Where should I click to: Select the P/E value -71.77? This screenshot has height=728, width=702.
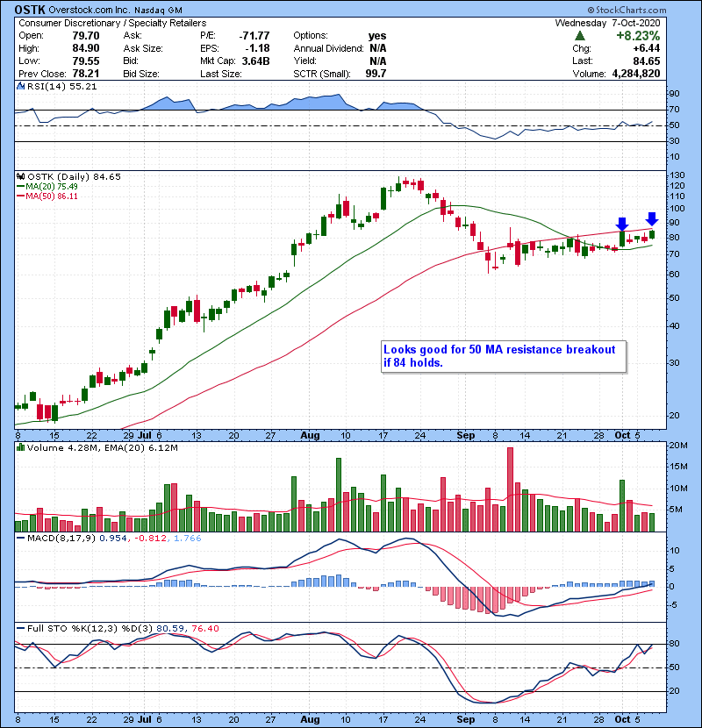click(x=254, y=36)
